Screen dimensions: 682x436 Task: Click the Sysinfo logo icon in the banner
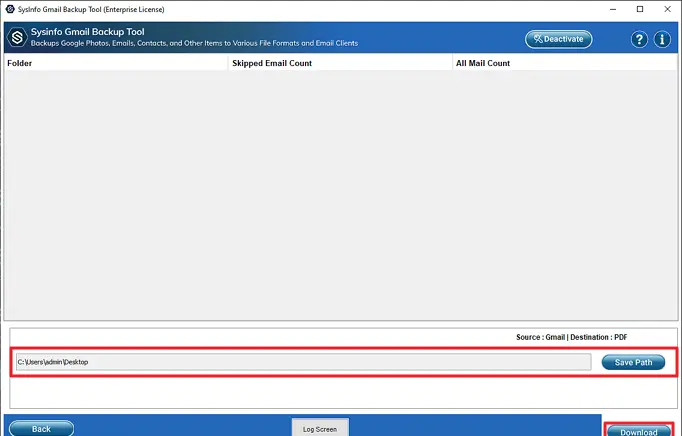(x=17, y=37)
